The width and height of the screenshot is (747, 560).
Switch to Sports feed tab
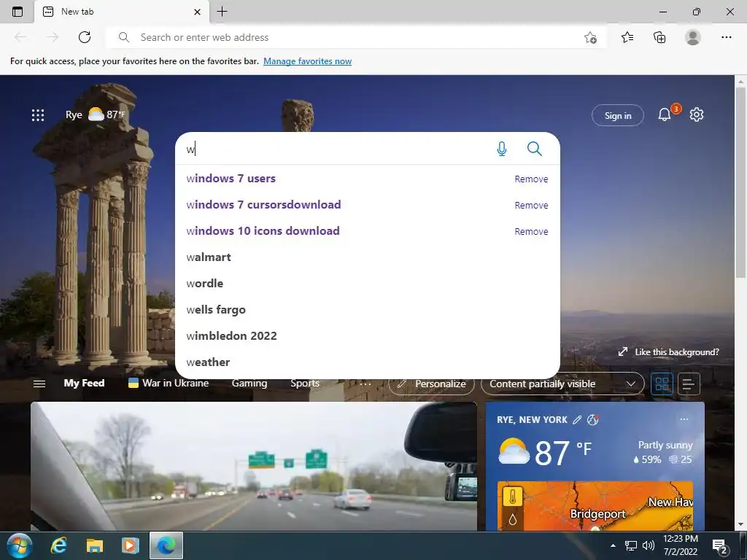[305, 383]
